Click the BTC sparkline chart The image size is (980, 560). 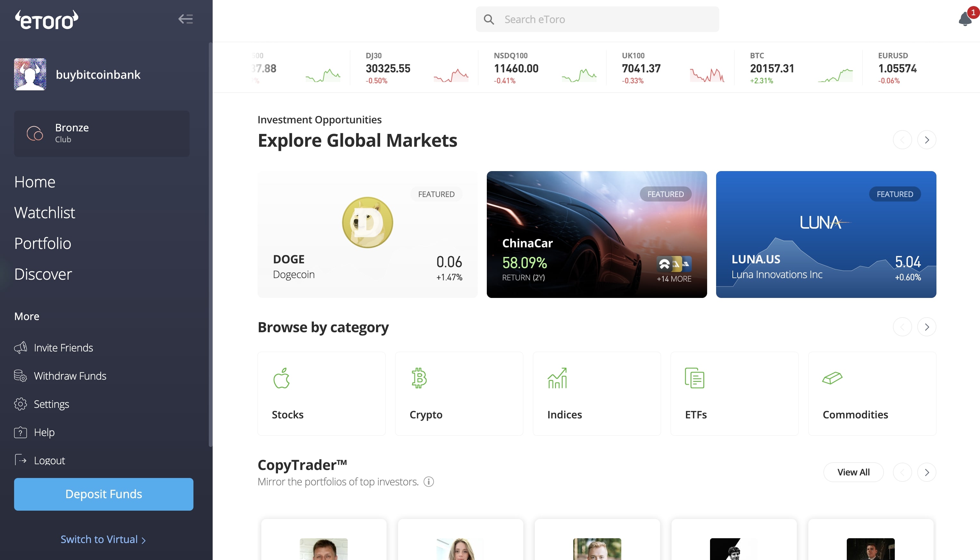coord(836,75)
